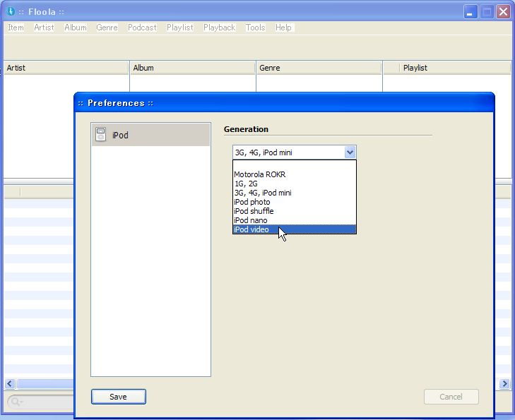Close the Floola window
This screenshot has height=420, width=515.
(x=503, y=12)
